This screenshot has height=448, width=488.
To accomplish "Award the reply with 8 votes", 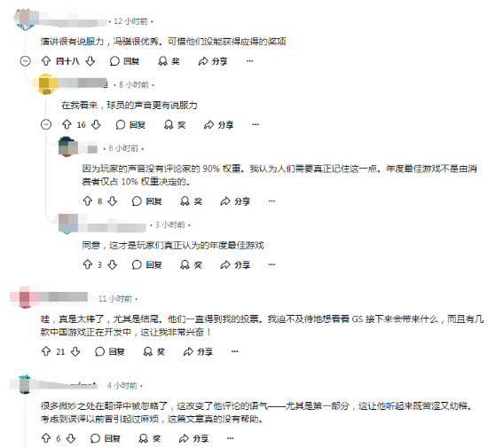I will [191, 201].
